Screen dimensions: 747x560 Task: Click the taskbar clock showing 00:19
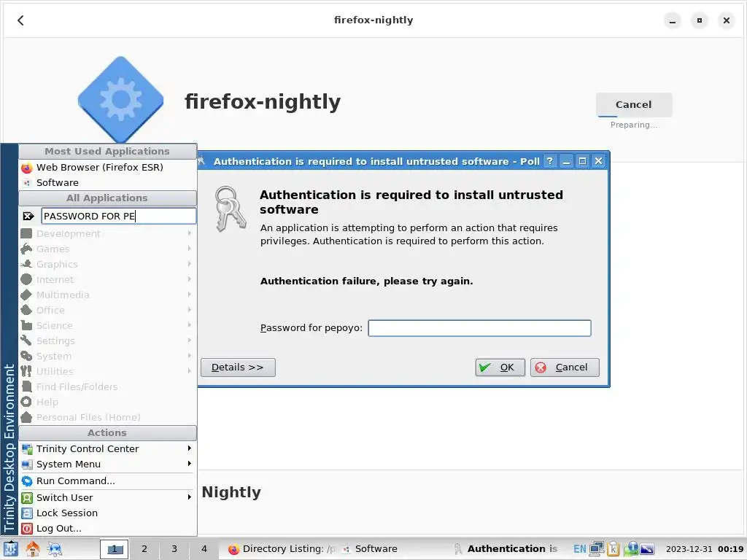click(x=704, y=549)
